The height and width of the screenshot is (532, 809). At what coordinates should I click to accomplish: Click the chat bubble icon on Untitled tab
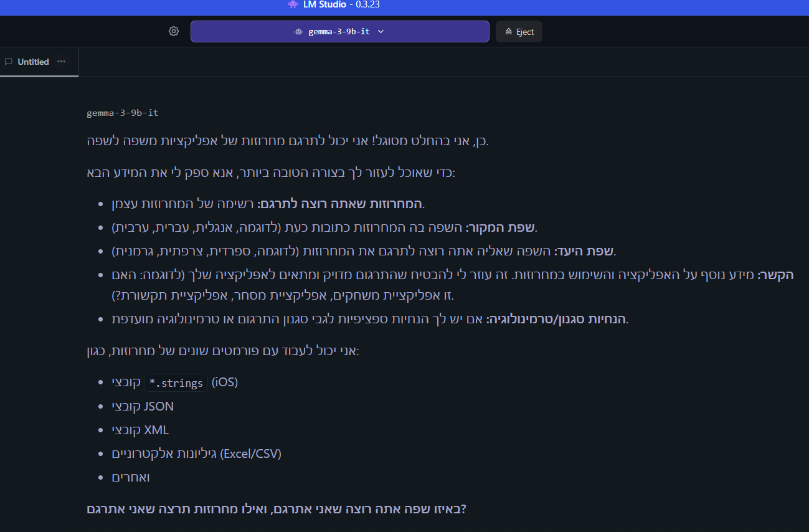pyautogui.click(x=9, y=62)
